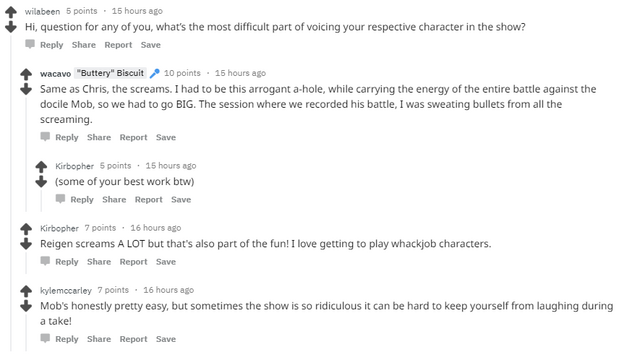Click the "Buttery" Biscuit flair tag
This screenshot has width=640, height=360.
(110, 73)
